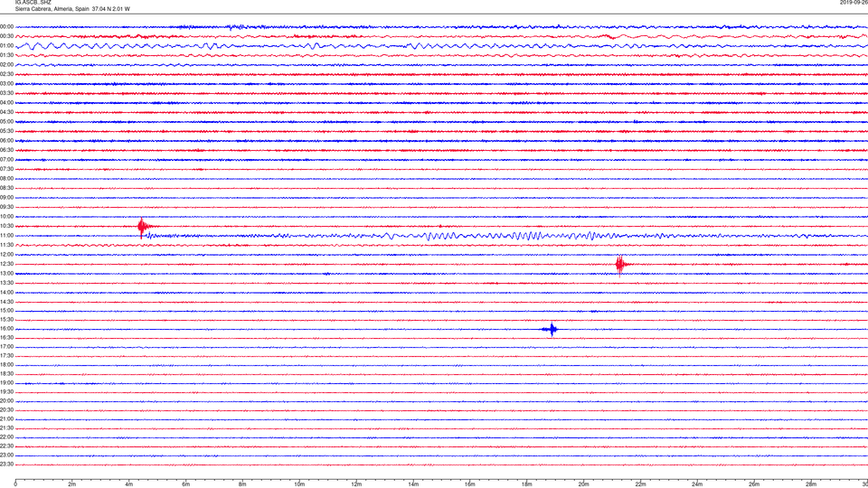Click the 10:30 time label
This screenshot has width=868, height=488.
(6, 226)
